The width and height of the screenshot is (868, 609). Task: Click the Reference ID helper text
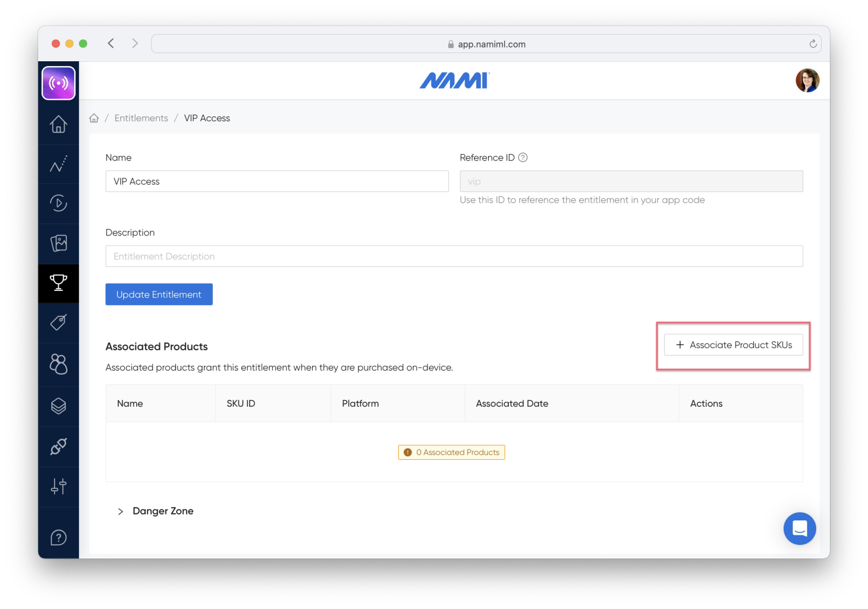(x=582, y=200)
